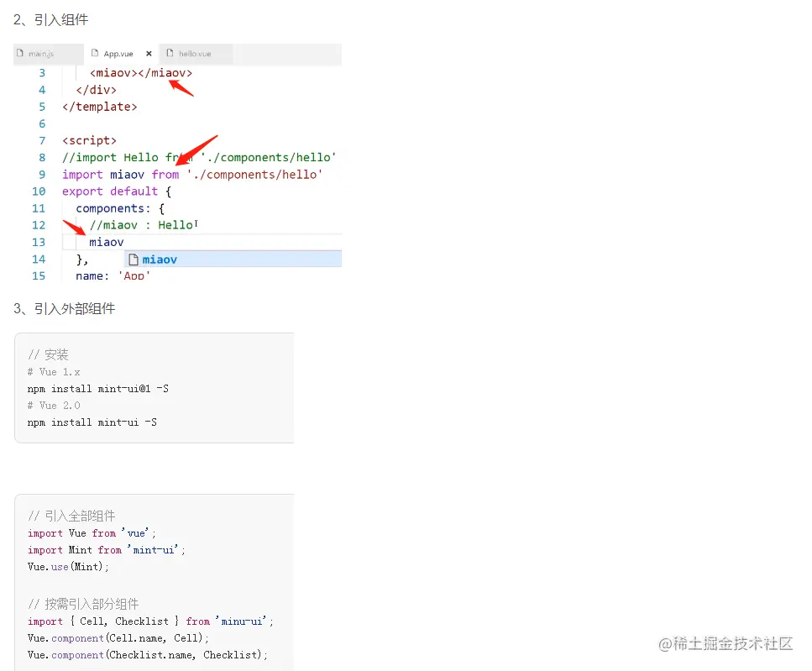Click the 'export default {' line

[x=117, y=191]
